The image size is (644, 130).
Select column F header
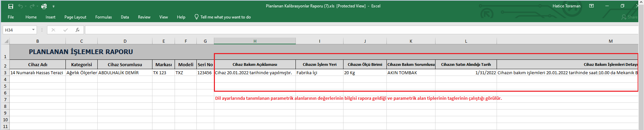(186, 41)
